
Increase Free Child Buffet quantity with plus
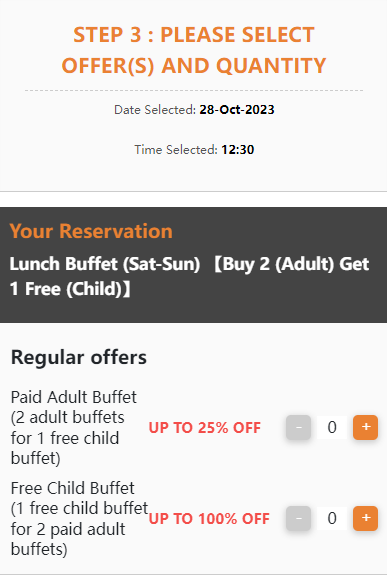[x=365, y=518]
